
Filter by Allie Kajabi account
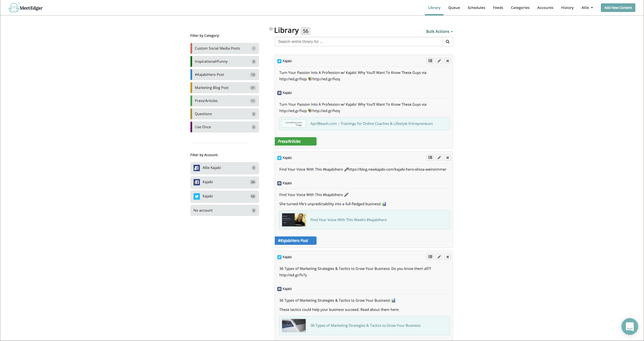pyautogui.click(x=224, y=168)
